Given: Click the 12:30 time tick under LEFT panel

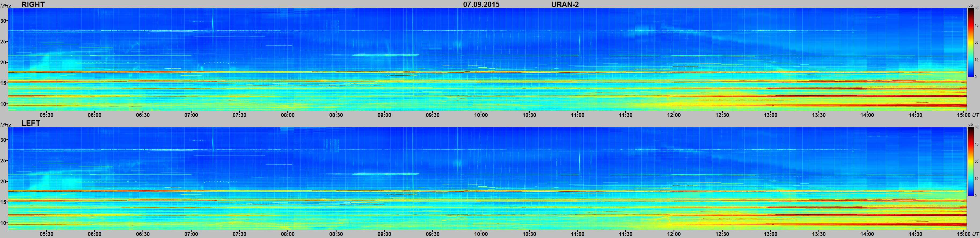Looking at the screenshot, I should (x=722, y=234).
